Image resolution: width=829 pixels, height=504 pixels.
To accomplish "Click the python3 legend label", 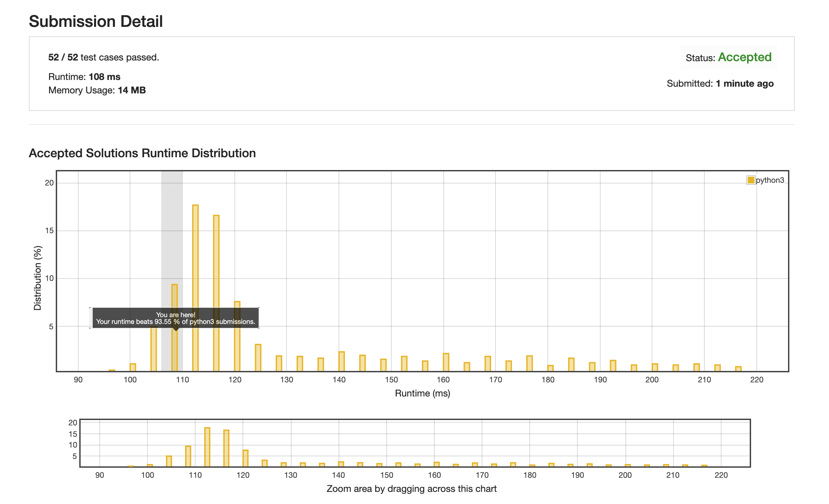I will [770, 180].
